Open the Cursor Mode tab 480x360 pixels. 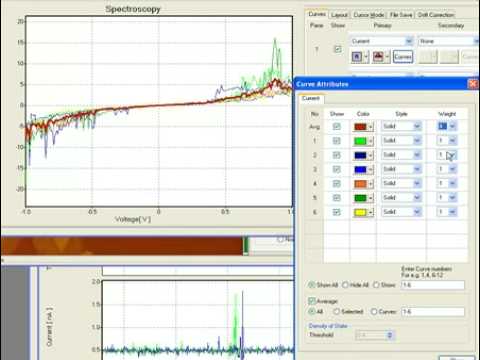[x=368, y=15]
